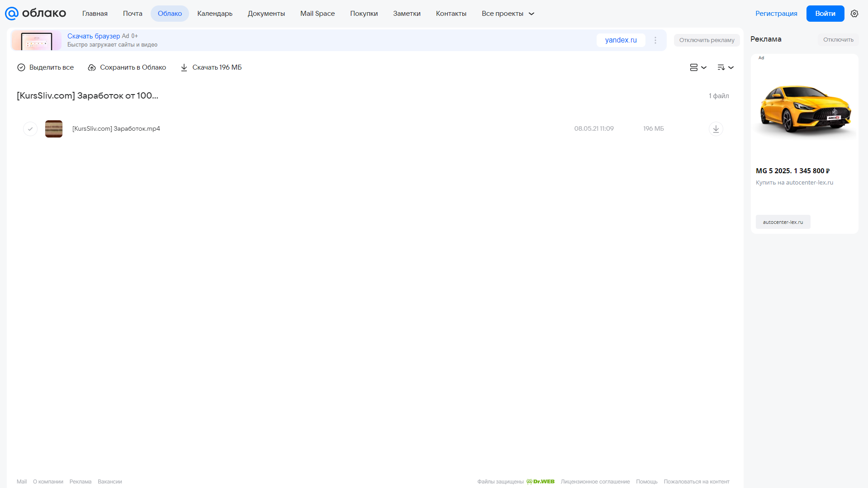Click the Скачать 196 МБ download icon
Screen dimensions: 868x488
[x=184, y=67]
